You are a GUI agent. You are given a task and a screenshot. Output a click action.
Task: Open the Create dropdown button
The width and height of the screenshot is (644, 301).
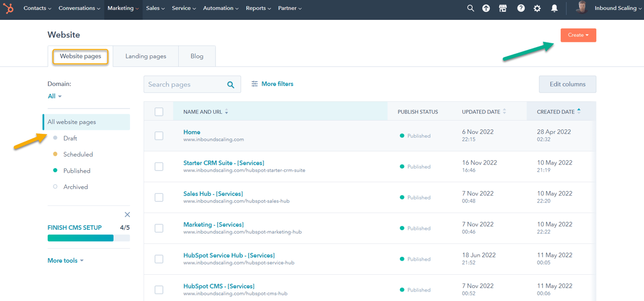click(x=578, y=35)
